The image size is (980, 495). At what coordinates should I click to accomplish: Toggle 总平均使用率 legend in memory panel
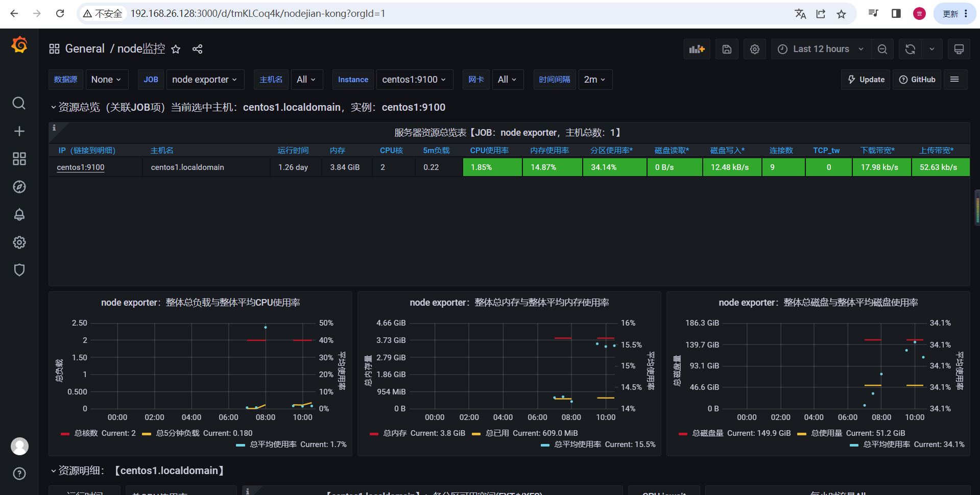(578, 444)
